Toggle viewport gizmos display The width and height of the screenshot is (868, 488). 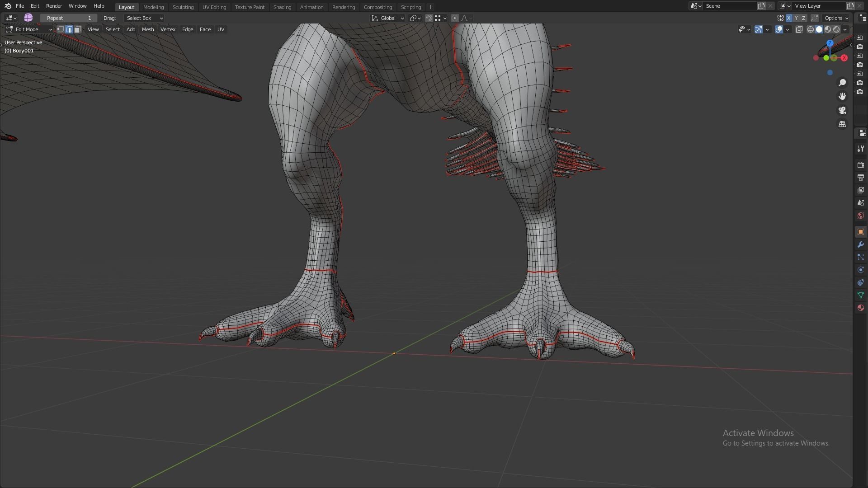tap(759, 29)
